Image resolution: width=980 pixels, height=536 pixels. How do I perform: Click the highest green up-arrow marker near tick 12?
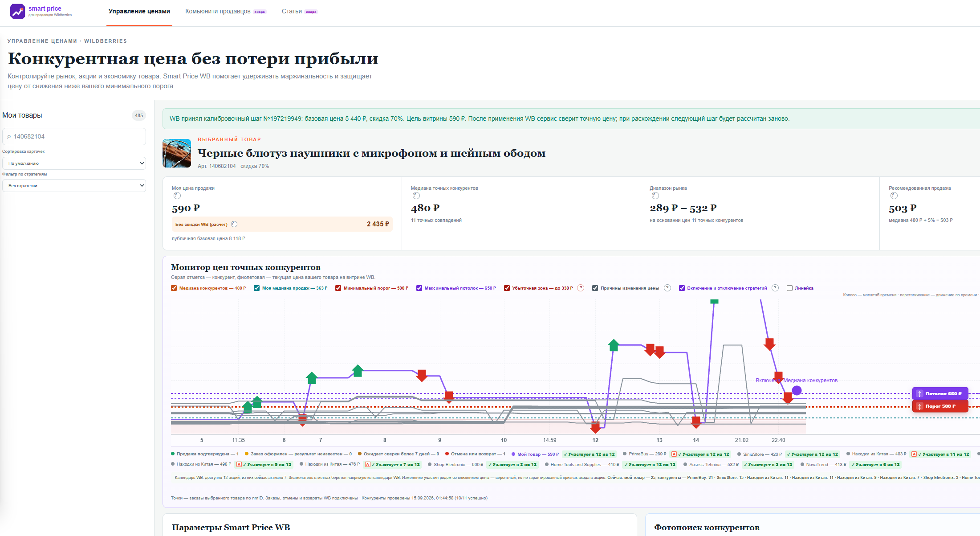coord(614,345)
